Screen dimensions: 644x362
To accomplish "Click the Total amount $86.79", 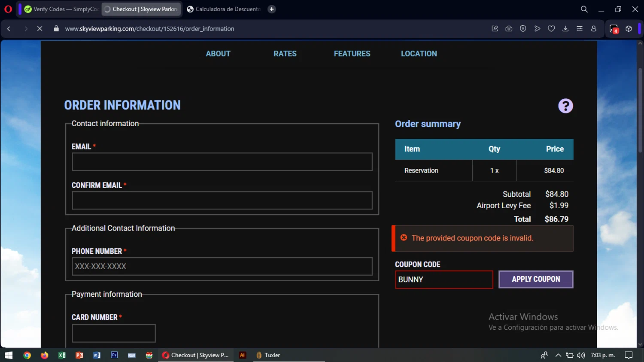I will pyautogui.click(x=556, y=219).
